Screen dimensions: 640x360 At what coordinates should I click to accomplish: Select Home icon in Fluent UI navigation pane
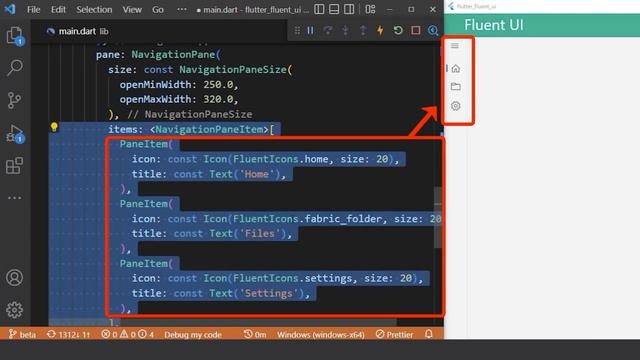[456, 68]
